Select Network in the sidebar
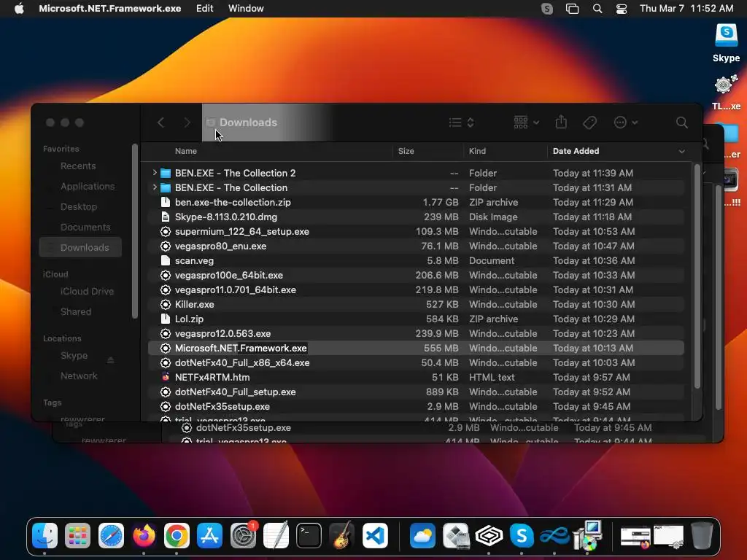This screenshot has height=560, width=747. coord(80,376)
